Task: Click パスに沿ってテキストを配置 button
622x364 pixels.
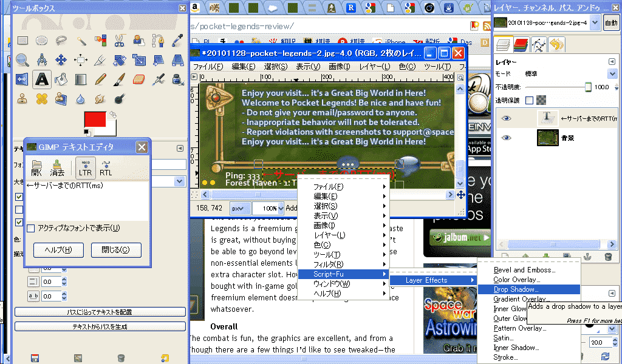Action: pos(100,312)
